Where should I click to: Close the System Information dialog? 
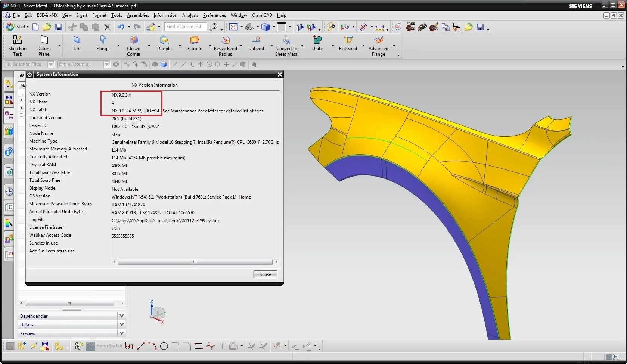pyautogui.click(x=266, y=274)
